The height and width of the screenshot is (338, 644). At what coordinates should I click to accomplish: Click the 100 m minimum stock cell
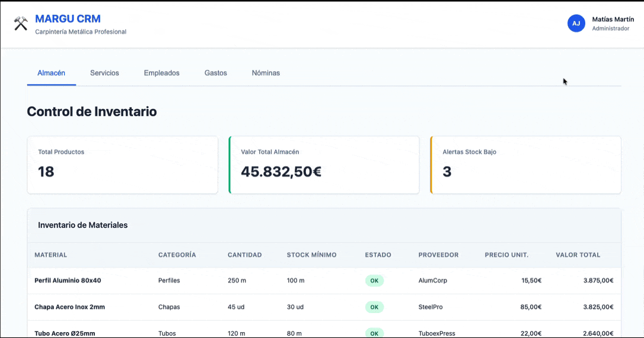(x=296, y=280)
